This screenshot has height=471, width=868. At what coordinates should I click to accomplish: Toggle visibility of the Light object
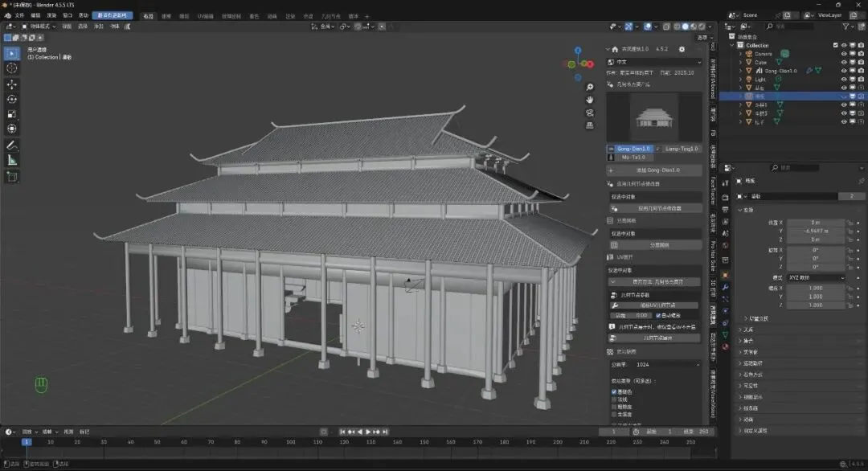844,79
